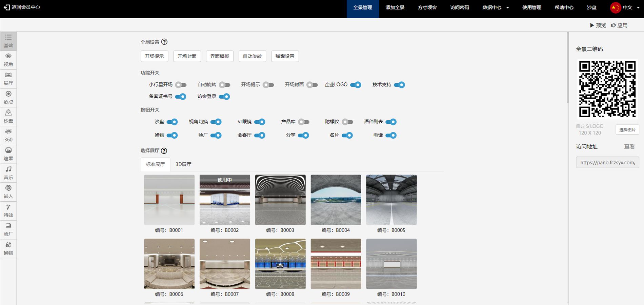The height and width of the screenshot is (305, 644).
Task: Click the visit URL input field
Action: point(607,163)
